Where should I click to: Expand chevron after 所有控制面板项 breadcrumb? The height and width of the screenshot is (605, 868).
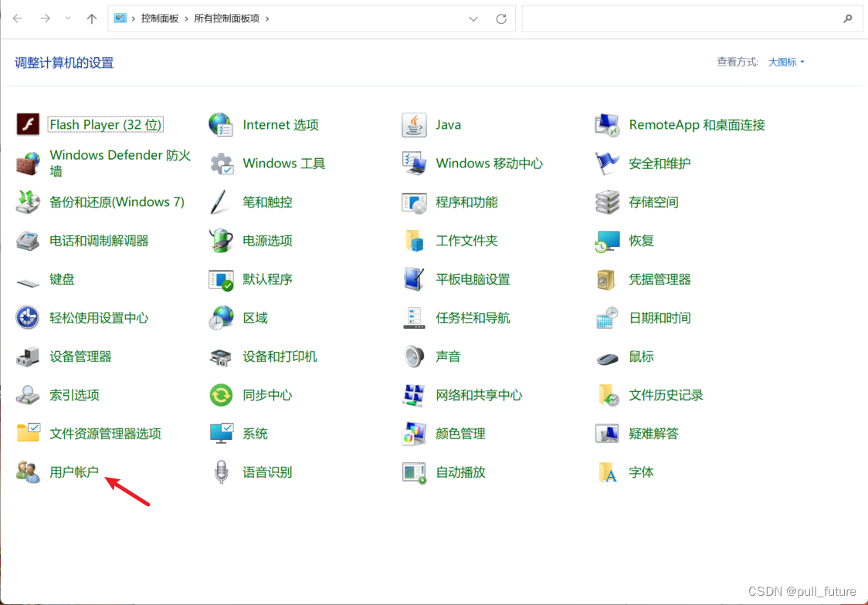tap(267, 19)
